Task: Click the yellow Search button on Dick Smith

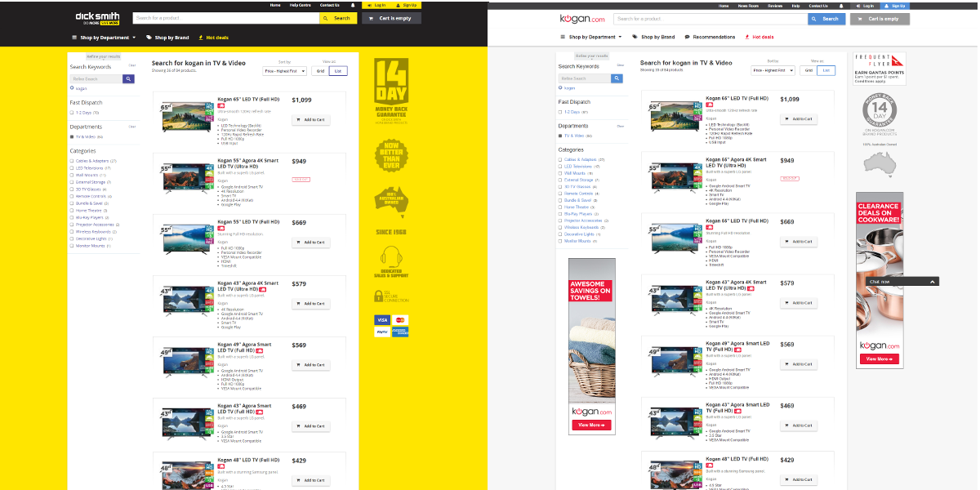Action: [x=337, y=18]
